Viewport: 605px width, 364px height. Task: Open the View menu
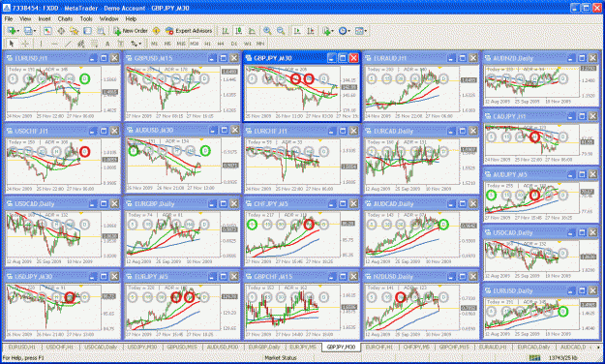tap(25, 18)
